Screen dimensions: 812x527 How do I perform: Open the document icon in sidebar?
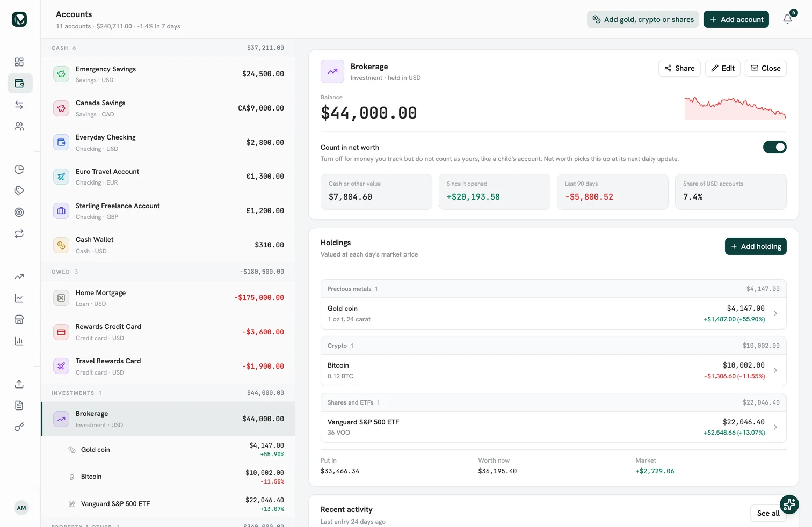coord(19,406)
